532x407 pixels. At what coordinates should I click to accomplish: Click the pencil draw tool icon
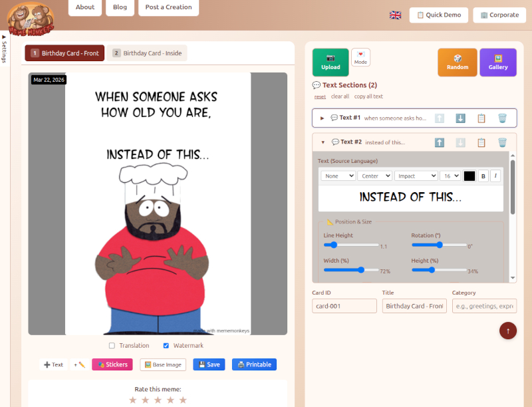[x=79, y=364]
